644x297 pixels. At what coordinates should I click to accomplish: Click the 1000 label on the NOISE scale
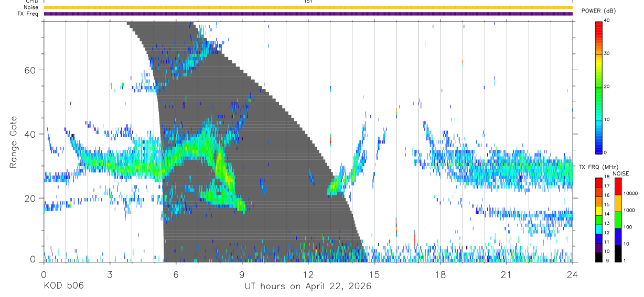pos(629,210)
